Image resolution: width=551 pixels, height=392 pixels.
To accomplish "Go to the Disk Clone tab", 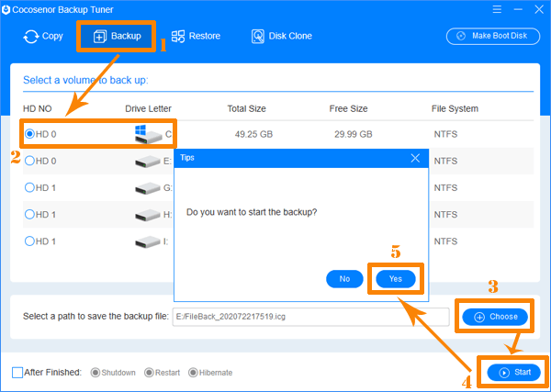I will (282, 36).
